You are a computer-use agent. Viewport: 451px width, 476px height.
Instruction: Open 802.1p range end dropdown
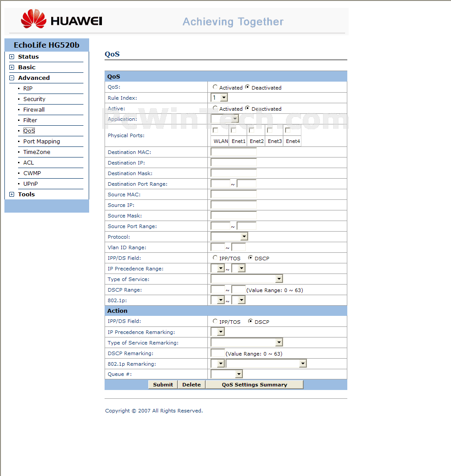[238, 300]
